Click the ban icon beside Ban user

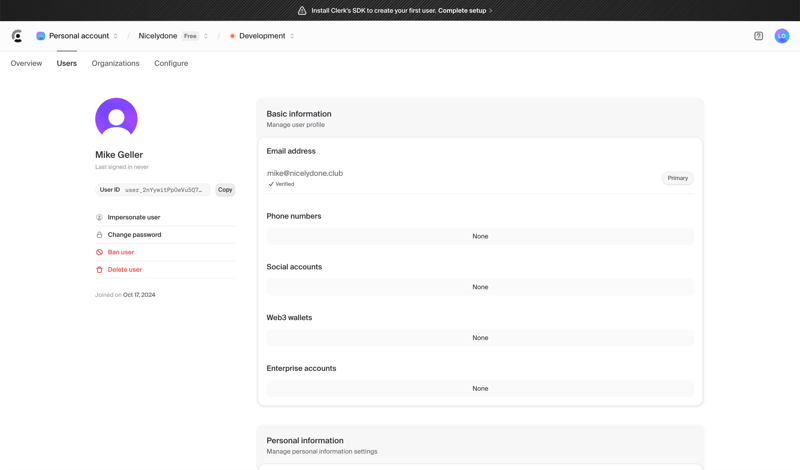[x=99, y=252]
